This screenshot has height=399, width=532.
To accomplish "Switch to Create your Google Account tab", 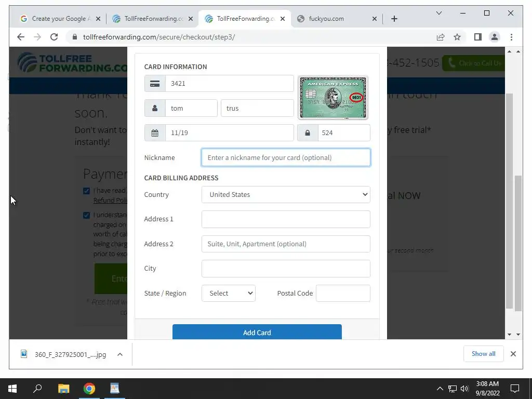I will pos(60,19).
